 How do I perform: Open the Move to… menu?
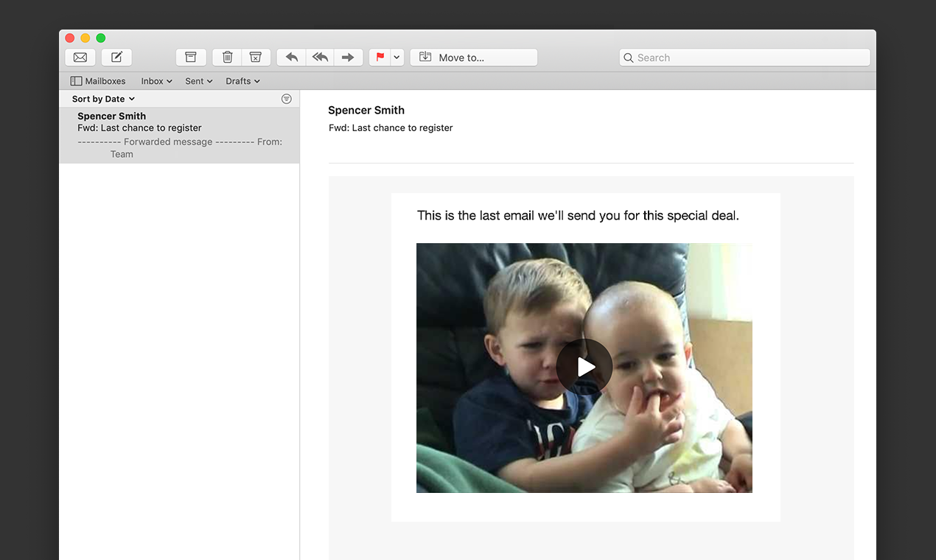tap(474, 57)
